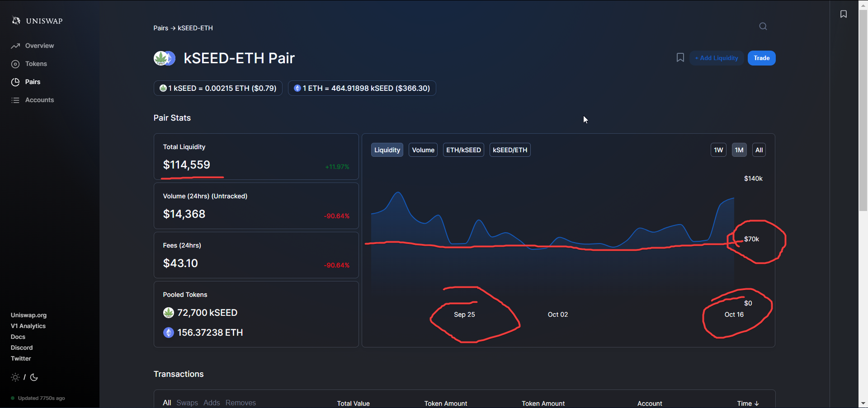The height and width of the screenshot is (408, 868).
Task: Select the Pairs icon in the sidebar
Action: 15,82
